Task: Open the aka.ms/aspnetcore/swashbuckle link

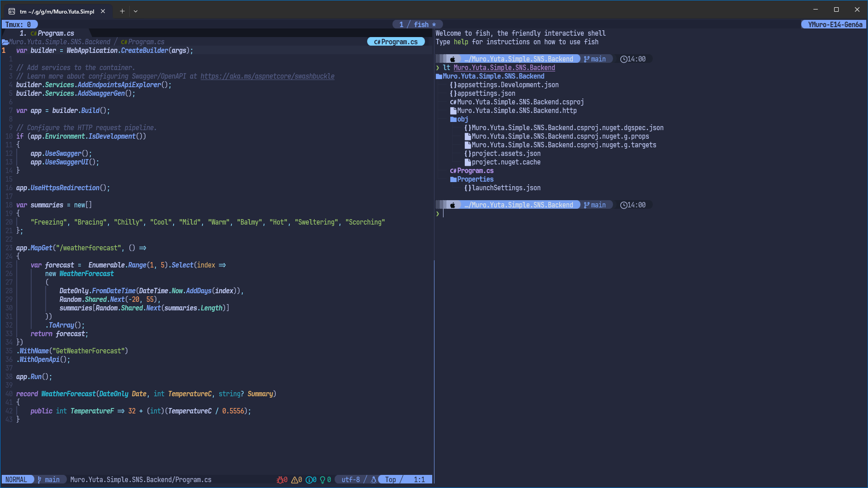Action: [x=268, y=76]
